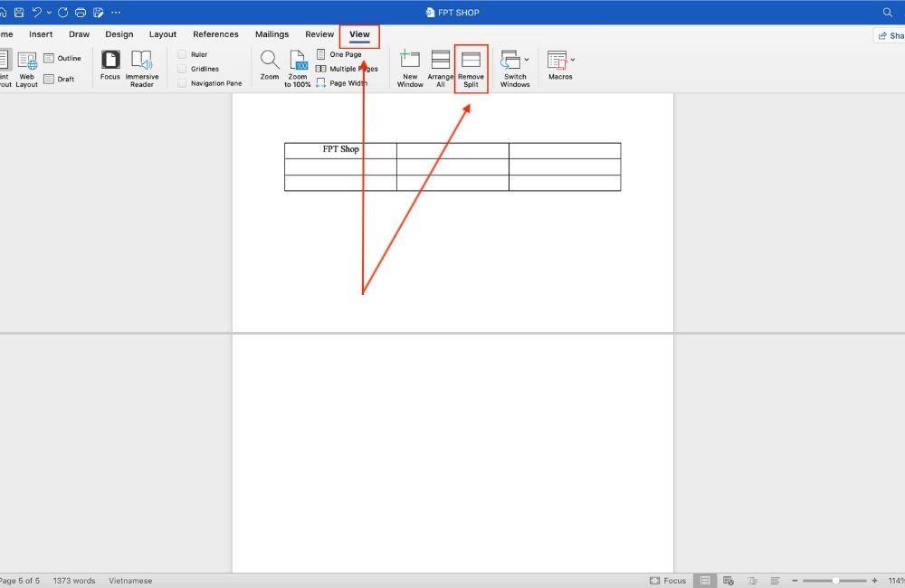Select Outline view in status bar
Screen dimensions: 905x588
coord(752,581)
